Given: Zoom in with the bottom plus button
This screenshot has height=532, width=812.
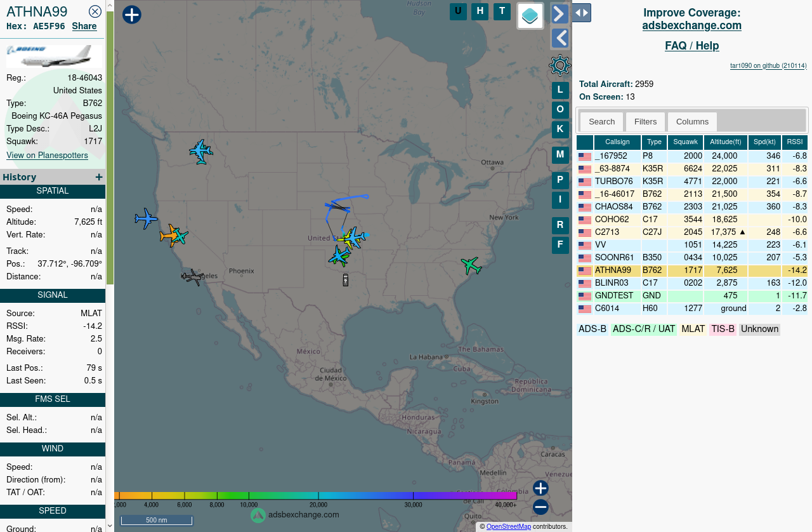Looking at the screenshot, I should click(x=540, y=488).
